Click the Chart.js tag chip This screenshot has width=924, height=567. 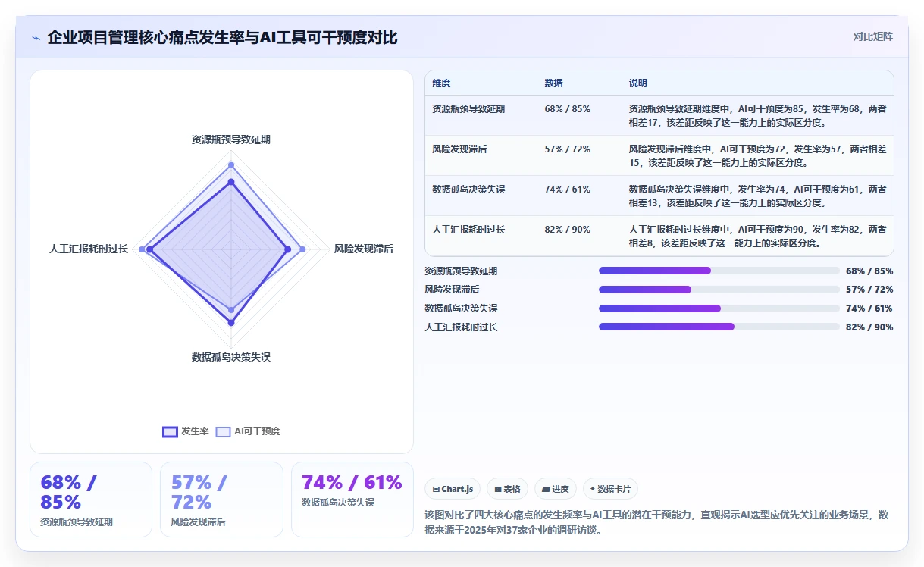pyautogui.click(x=453, y=489)
